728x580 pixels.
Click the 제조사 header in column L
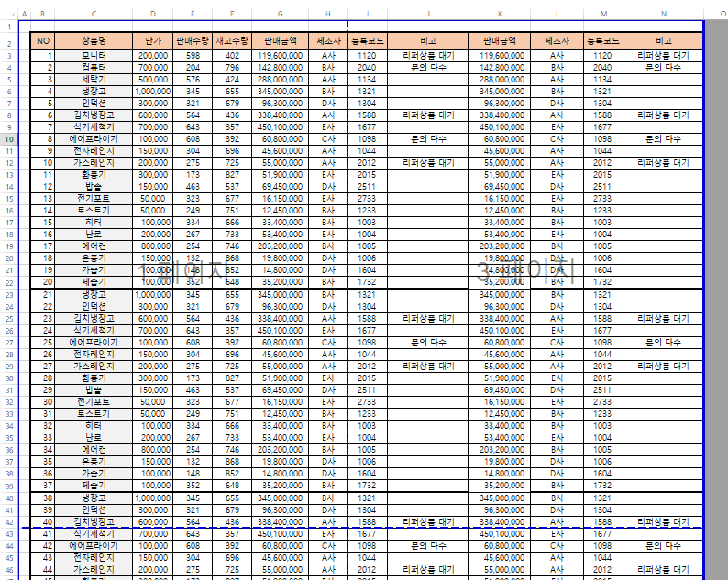tap(557, 41)
